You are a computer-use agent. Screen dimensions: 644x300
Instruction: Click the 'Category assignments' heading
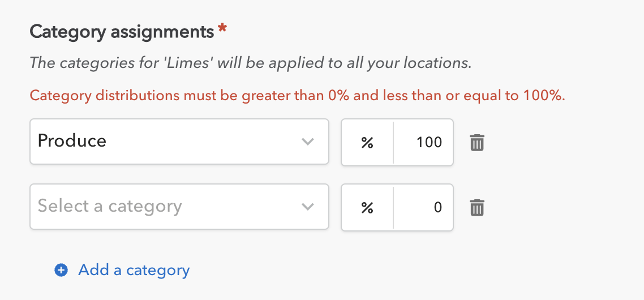point(122,32)
